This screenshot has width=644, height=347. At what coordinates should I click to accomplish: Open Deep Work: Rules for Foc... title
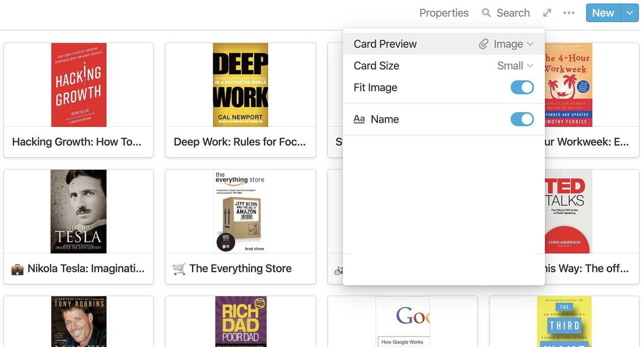[x=240, y=142]
